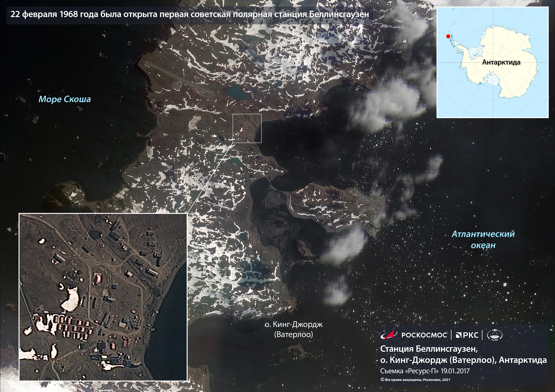Click the НЦ ОМЗ round logo

(x=495, y=335)
